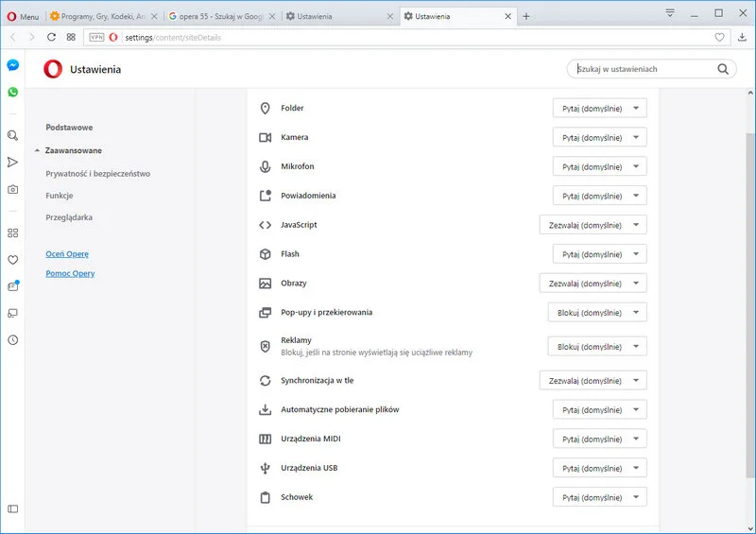
Task: Open the Kamera permission dropdown
Action: click(599, 138)
